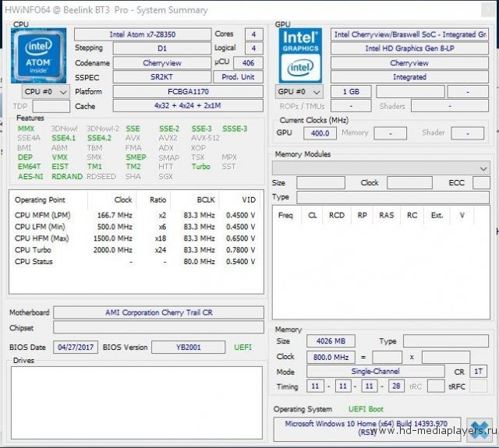Screen dimensions: 499x448
Task: Click the Cores count field
Action: (253, 34)
